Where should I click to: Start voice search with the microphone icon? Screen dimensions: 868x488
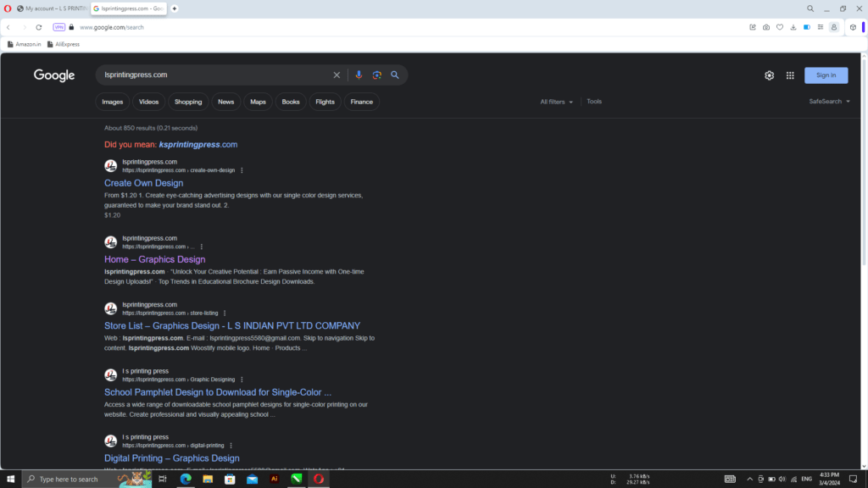click(359, 75)
